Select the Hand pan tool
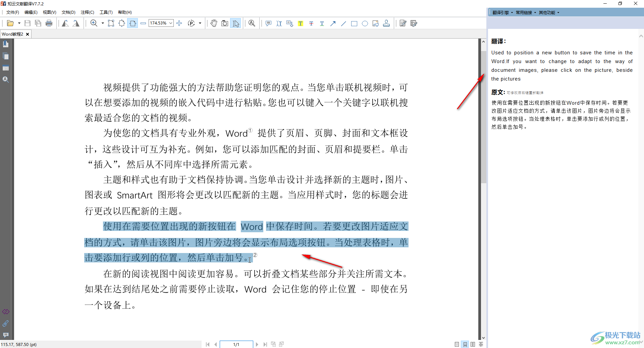644x348 pixels. (214, 23)
